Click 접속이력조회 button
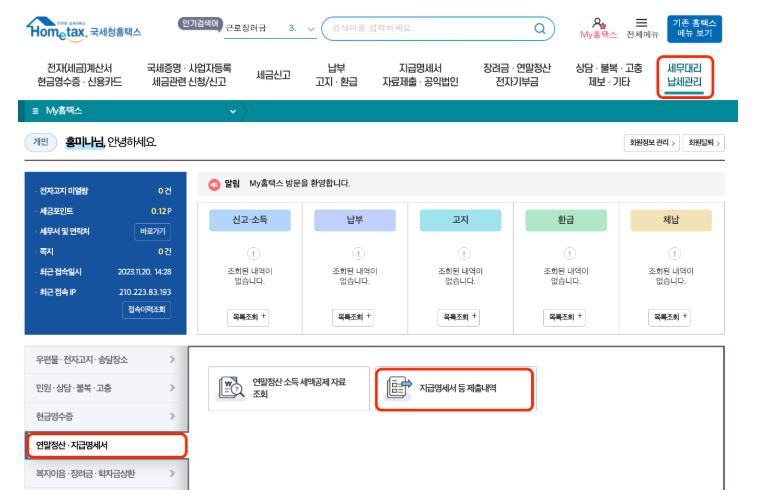The width and height of the screenshot is (760, 497). (146, 309)
